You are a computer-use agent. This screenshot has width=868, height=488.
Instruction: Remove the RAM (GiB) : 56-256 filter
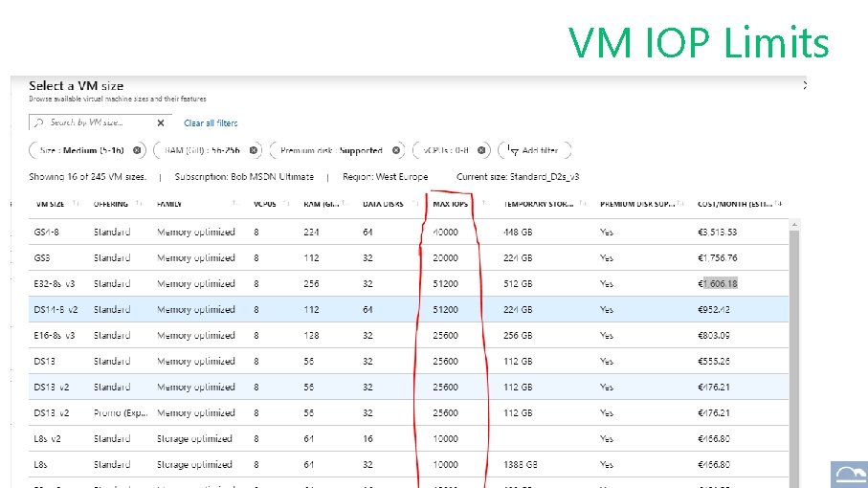pos(253,150)
